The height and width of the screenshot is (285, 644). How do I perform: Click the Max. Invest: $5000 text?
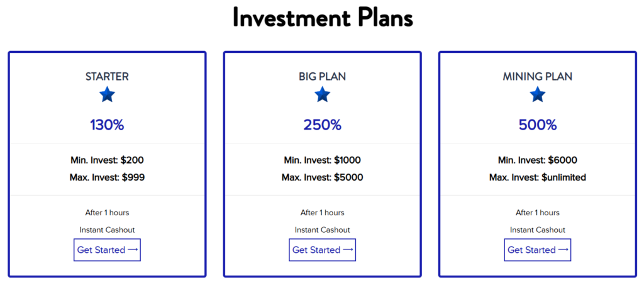click(x=322, y=177)
